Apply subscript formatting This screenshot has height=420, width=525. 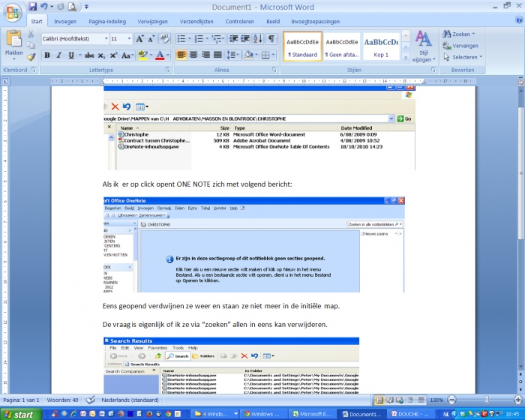pos(101,55)
